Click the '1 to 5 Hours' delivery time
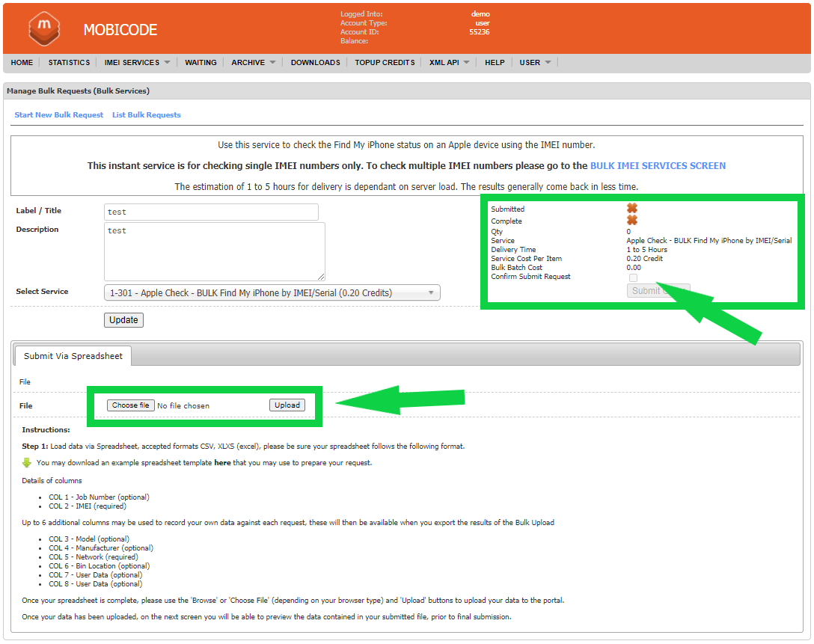The image size is (814, 644). [x=646, y=250]
